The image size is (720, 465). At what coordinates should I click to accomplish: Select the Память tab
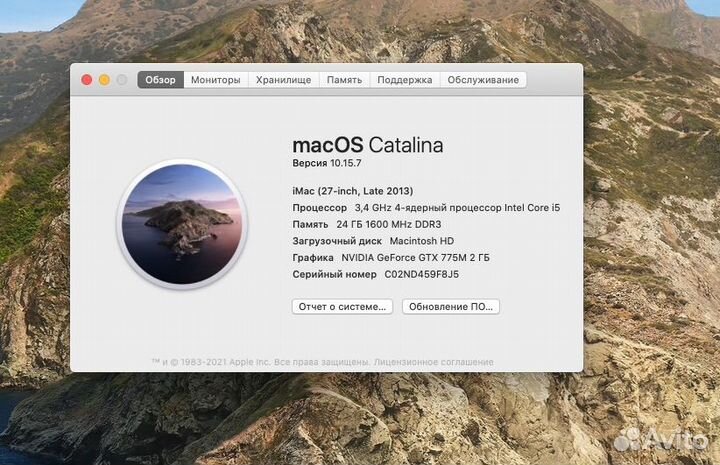tap(344, 80)
